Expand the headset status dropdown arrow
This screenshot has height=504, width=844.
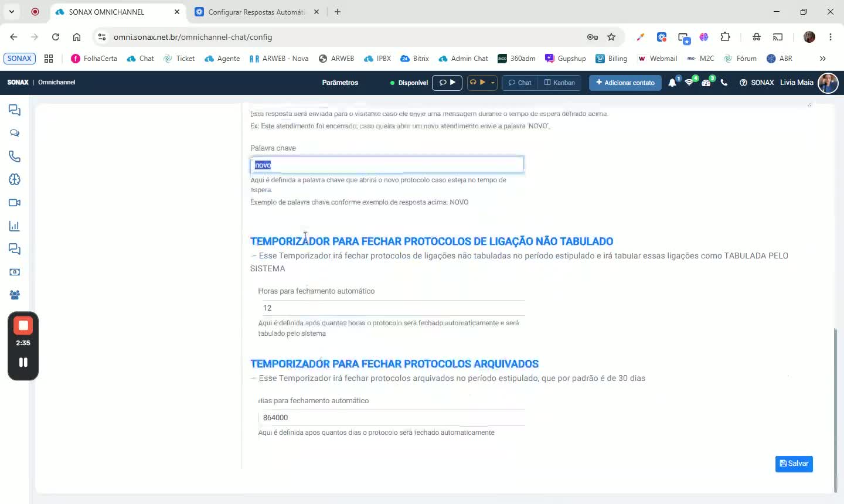coord(492,83)
